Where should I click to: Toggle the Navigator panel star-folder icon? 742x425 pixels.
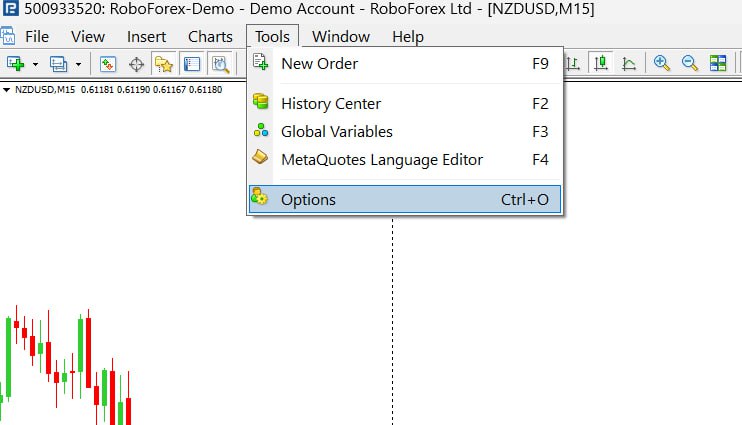pos(164,64)
